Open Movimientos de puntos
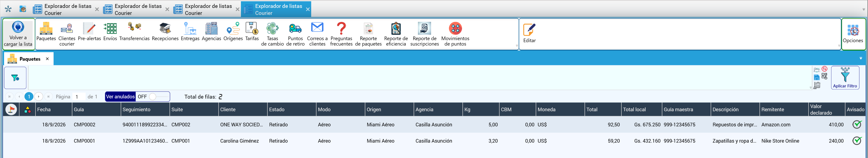The image size is (868, 158). click(455, 34)
